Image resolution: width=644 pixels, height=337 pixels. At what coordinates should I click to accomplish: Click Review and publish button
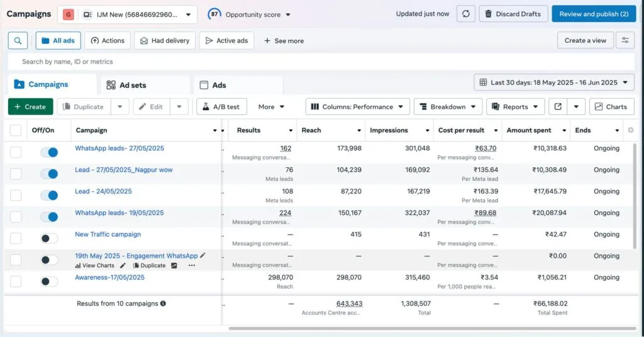pos(593,14)
